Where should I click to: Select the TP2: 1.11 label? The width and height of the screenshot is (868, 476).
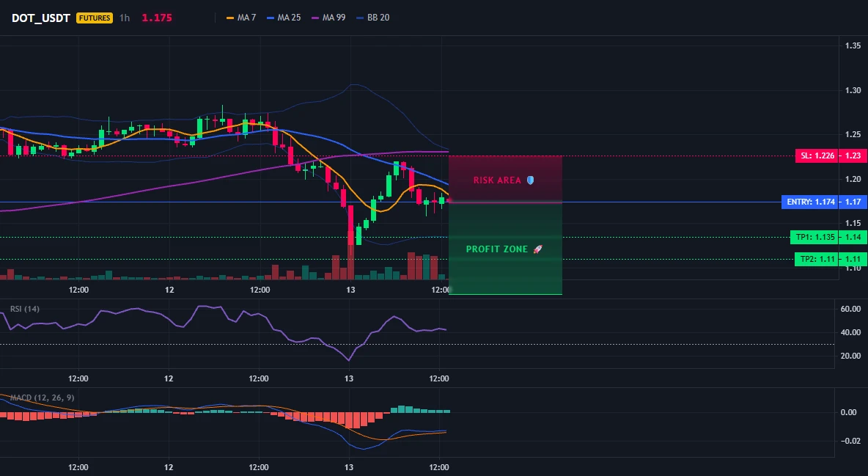pos(817,259)
